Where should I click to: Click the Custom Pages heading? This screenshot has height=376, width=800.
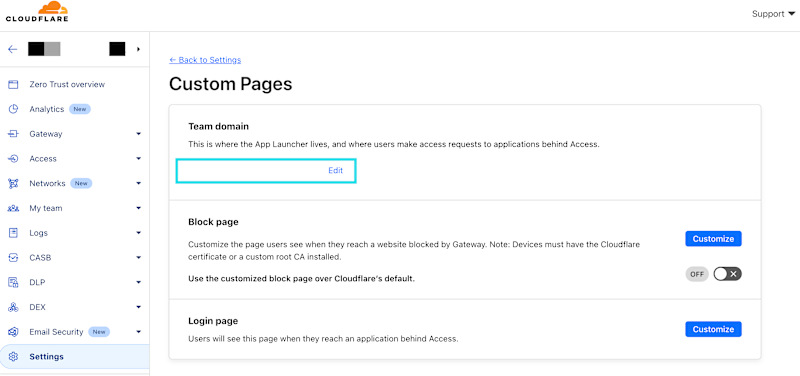pyautogui.click(x=231, y=84)
